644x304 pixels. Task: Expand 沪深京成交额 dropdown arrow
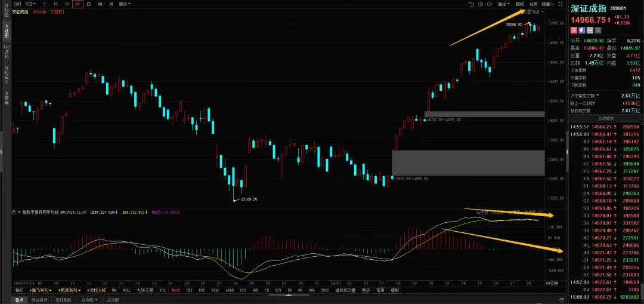point(597,96)
